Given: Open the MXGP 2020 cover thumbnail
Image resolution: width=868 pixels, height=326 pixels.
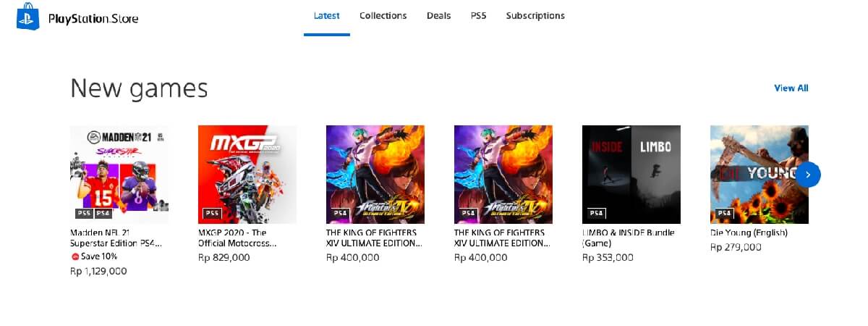Looking at the screenshot, I should click(247, 175).
